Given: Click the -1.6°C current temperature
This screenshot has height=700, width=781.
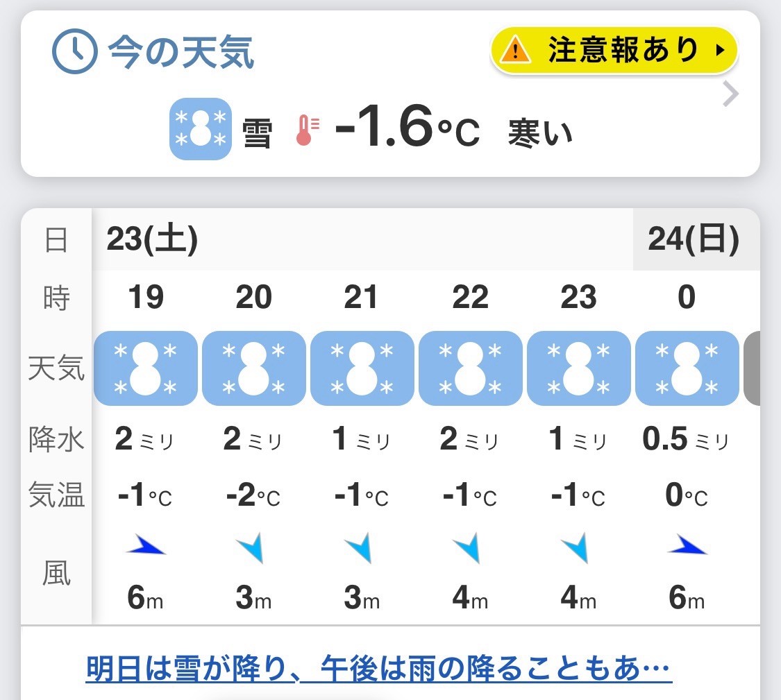Looking at the screenshot, I should [408, 126].
